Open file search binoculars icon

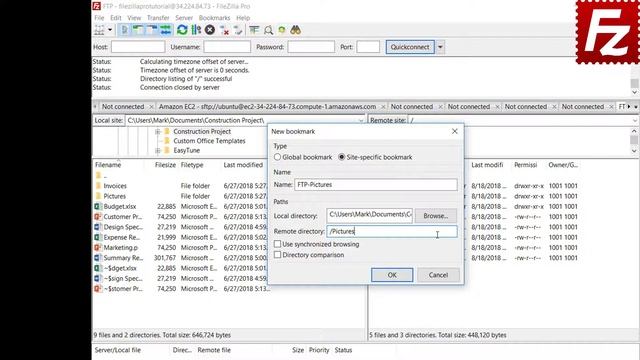(296, 30)
